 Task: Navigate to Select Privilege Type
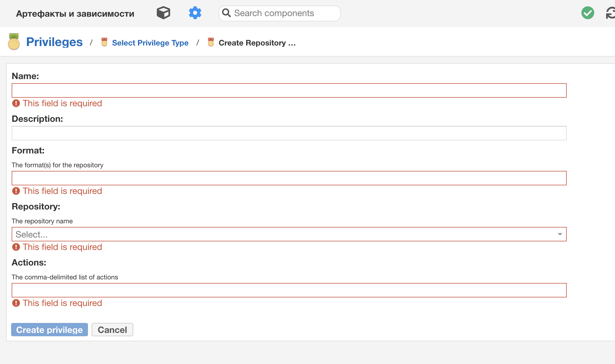click(x=150, y=42)
